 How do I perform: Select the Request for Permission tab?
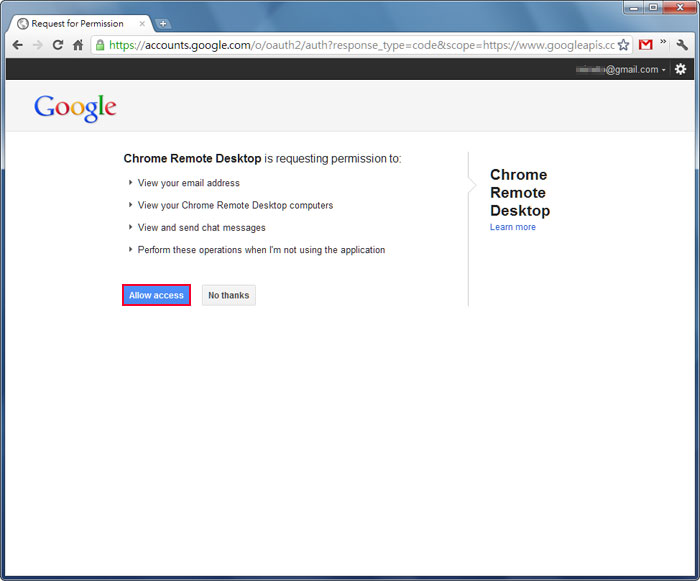coord(80,24)
